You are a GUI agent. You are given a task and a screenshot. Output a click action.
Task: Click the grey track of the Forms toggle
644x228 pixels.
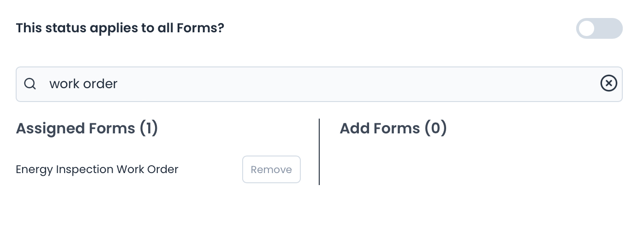pyautogui.click(x=611, y=29)
